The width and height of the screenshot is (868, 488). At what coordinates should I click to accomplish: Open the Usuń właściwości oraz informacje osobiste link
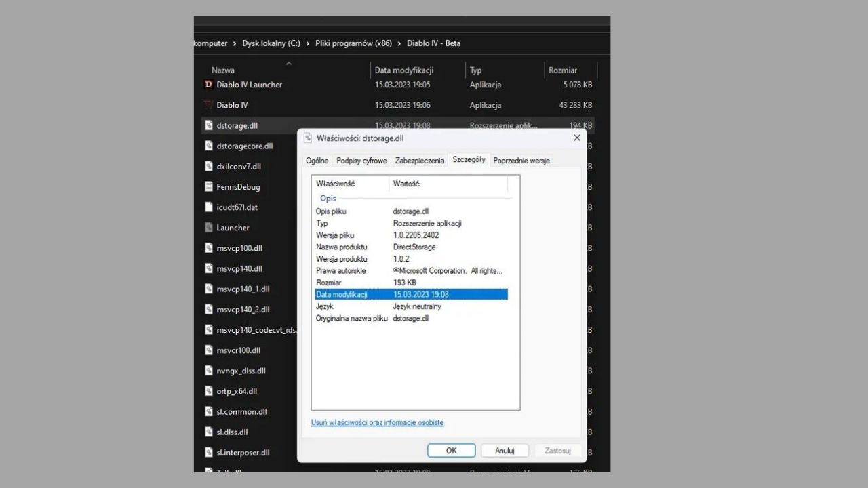click(x=377, y=422)
